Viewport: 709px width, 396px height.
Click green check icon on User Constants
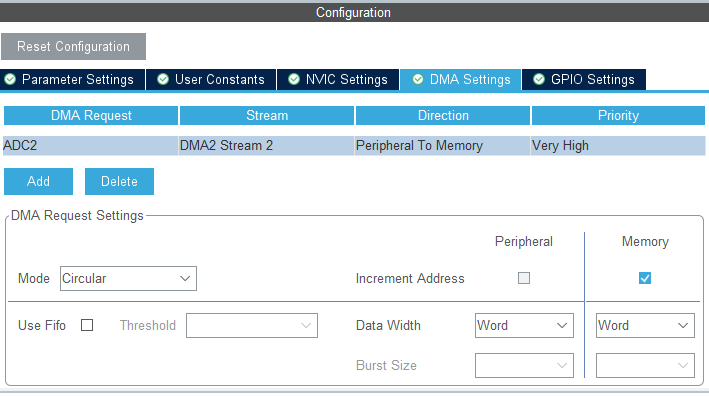pyautogui.click(x=163, y=80)
